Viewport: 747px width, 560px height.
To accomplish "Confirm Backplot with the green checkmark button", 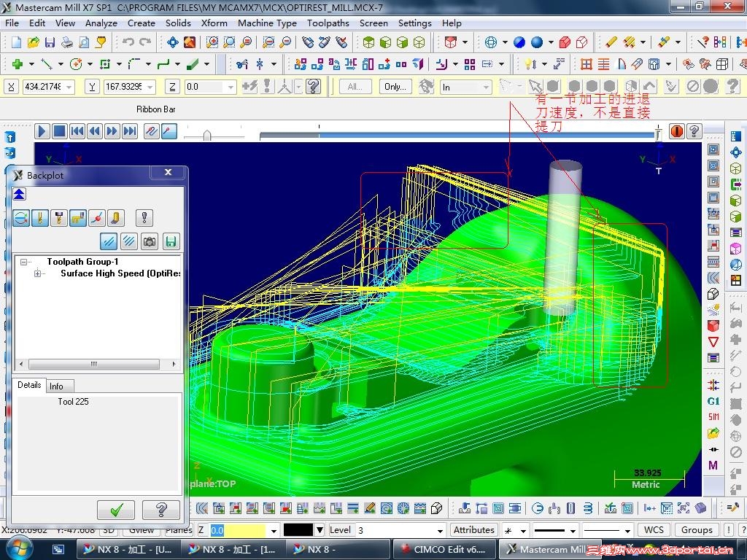I will click(x=116, y=510).
